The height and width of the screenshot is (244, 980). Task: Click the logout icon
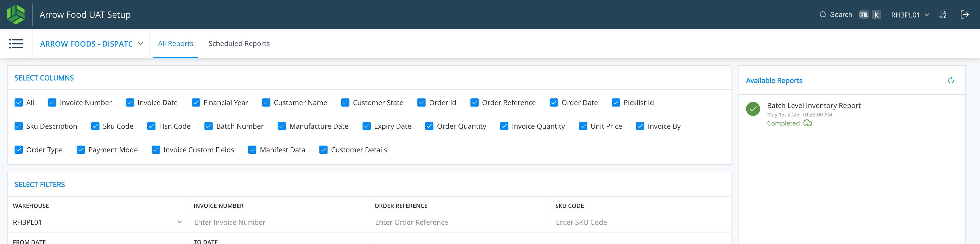click(965, 15)
